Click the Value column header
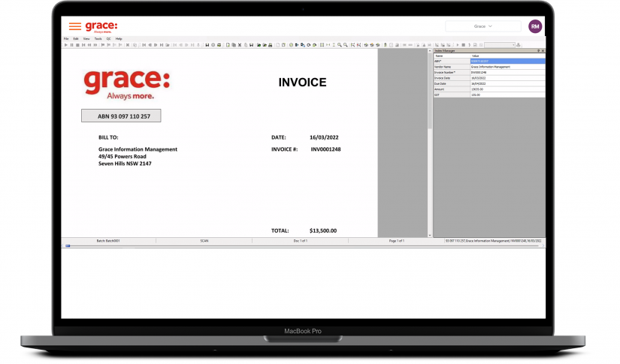The height and width of the screenshot is (364, 620). click(507, 56)
